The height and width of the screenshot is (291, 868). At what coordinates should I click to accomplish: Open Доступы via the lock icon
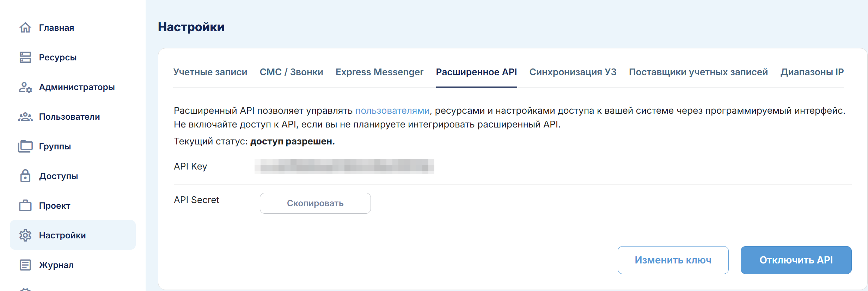25,176
